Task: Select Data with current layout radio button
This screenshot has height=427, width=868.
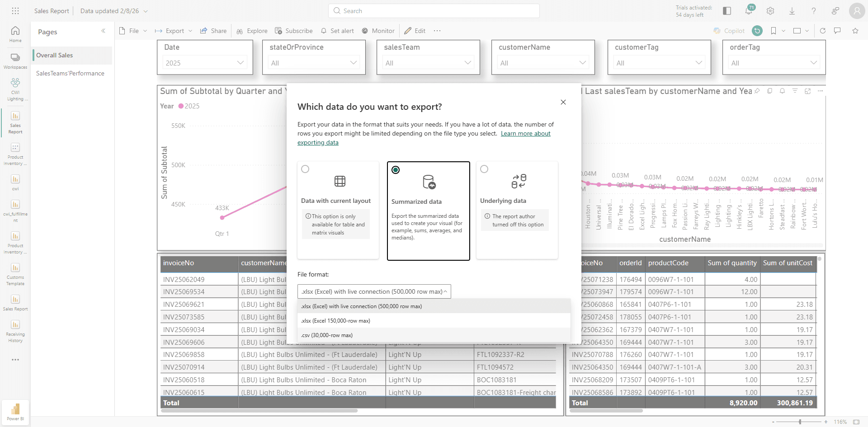Action: [306, 169]
